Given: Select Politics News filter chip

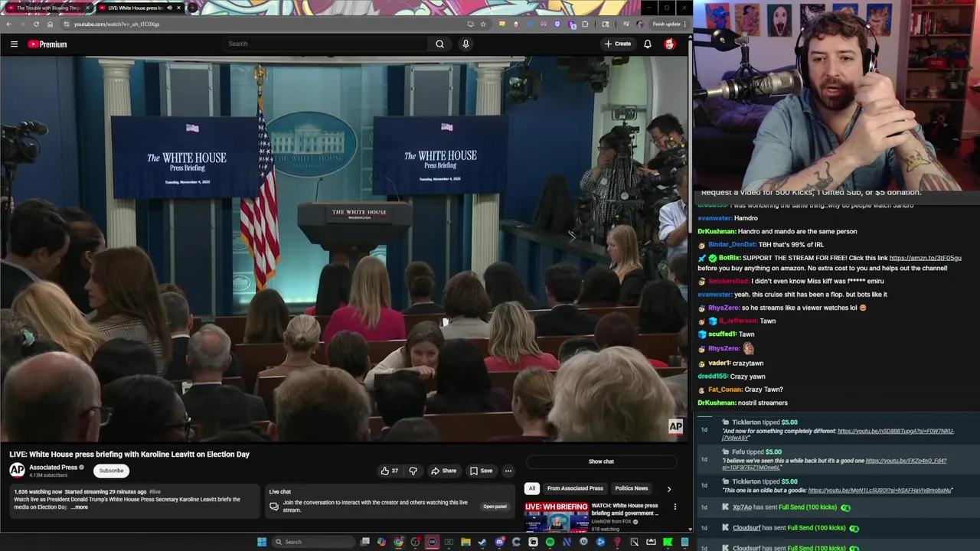Looking at the screenshot, I should [632, 488].
